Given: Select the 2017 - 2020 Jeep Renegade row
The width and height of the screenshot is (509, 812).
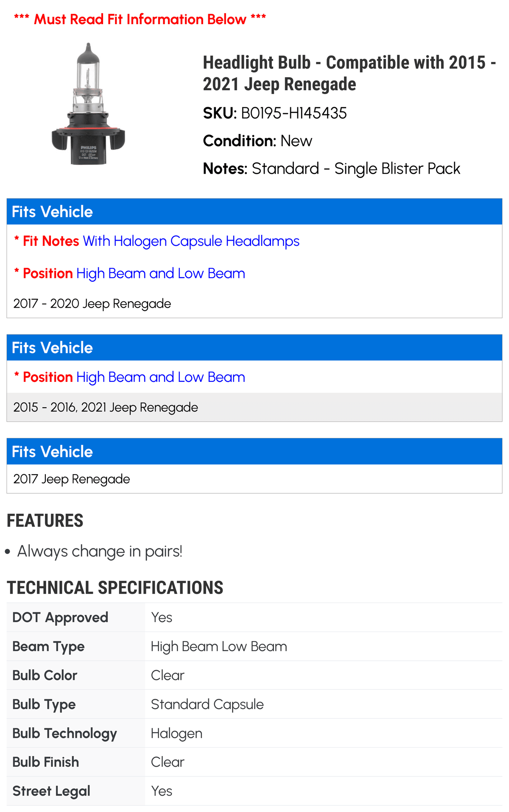Looking at the screenshot, I should (x=255, y=303).
